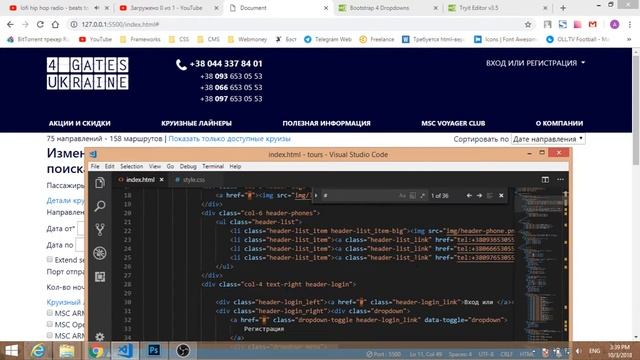Open the VS Code File menu
640x360 pixels.
tap(95, 166)
